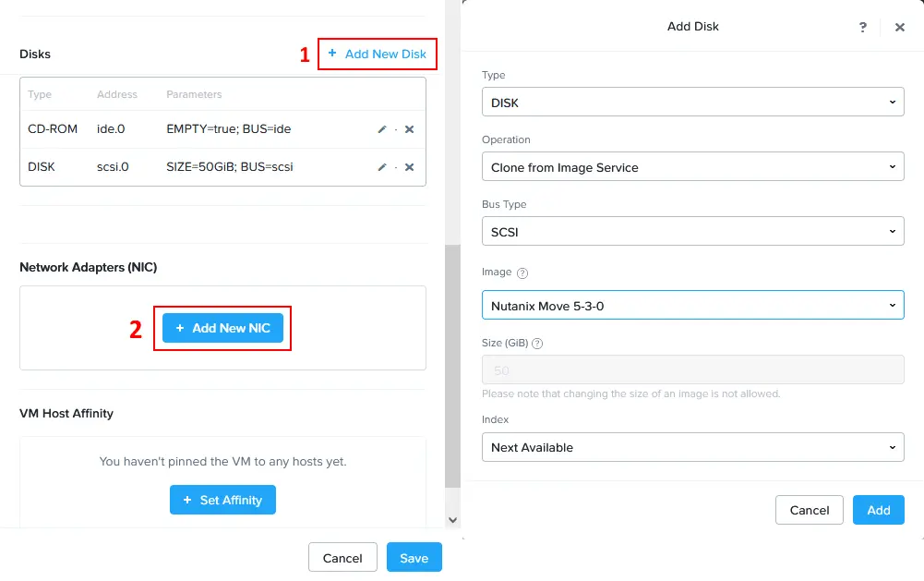Edit the scsi.0 DISK entry
Image resolution: width=924 pixels, height=581 pixels.
tap(382, 167)
